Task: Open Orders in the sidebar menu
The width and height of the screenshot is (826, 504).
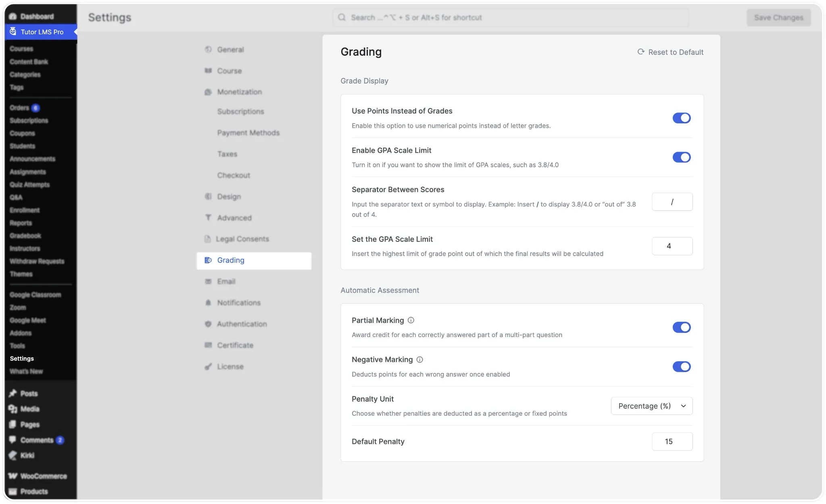Action: point(19,108)
